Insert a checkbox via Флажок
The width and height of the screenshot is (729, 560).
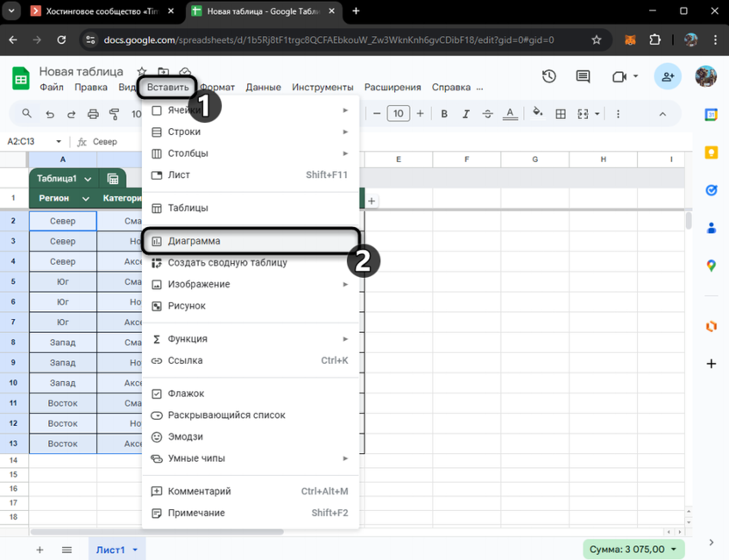coord(186,393)
